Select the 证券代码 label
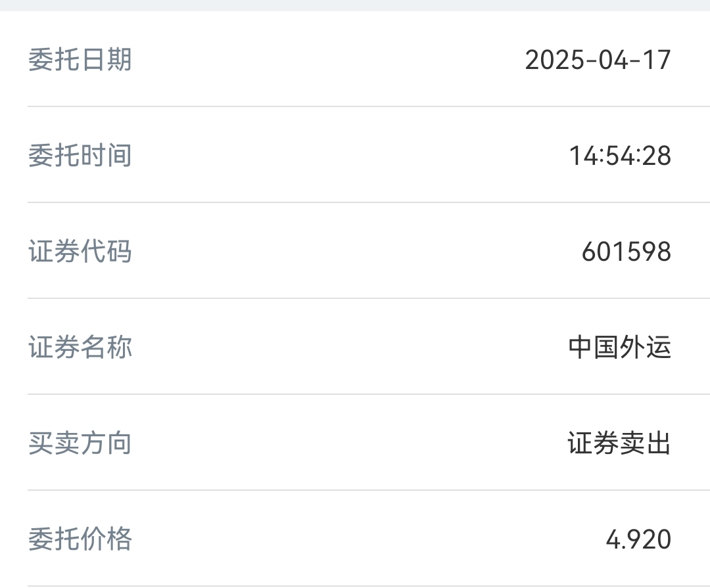This screenshot has height=588, width=710. (x=80, y=252)
